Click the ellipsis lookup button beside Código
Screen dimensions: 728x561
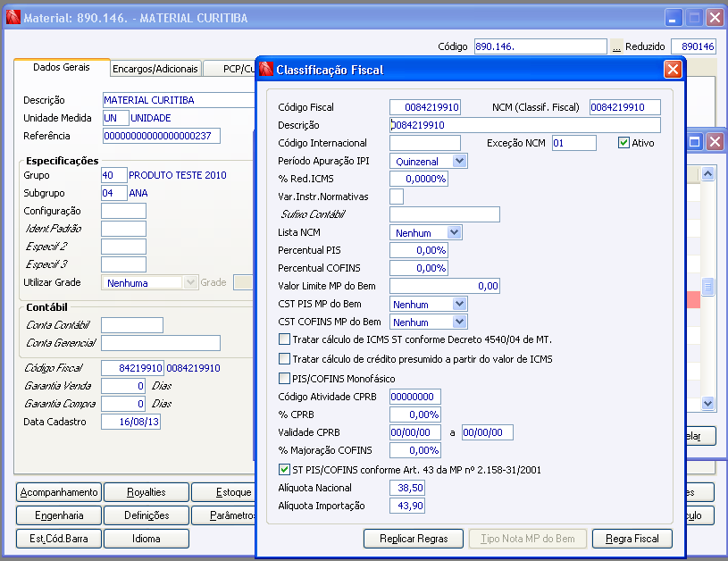pyautogui.click(x=616, y=47)
